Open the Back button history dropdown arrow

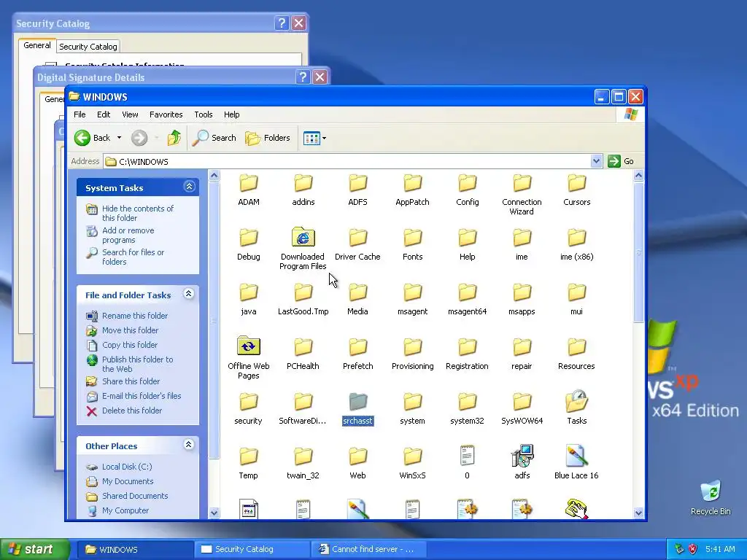pyautogui.click(x=119, y=138)
